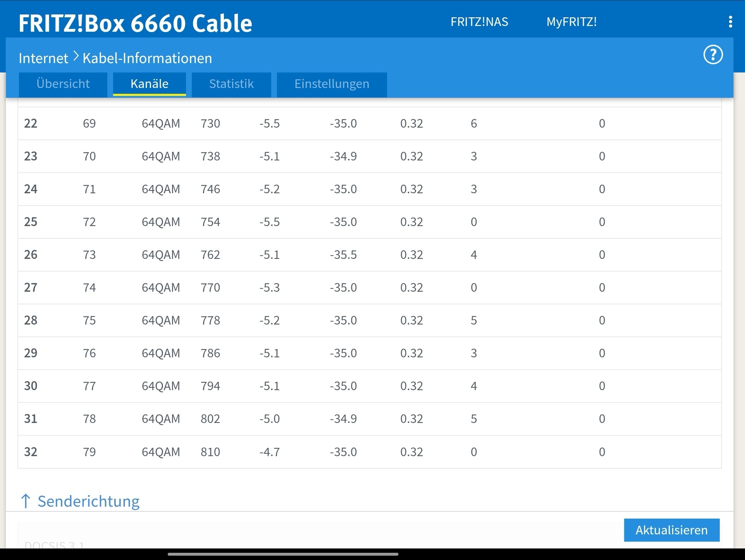Open MyFRITZ! from the header
The width and height of the screenshot is (745, 560).
[572, 22]
